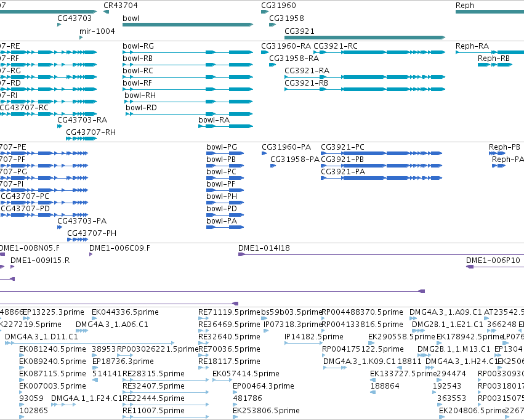Click the CG31958 gene label
Viewport: 524px width, 420px height.
(x=286, y=18)
